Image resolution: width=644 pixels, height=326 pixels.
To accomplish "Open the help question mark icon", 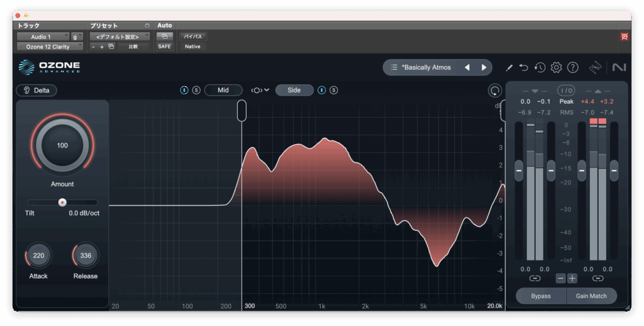I will point(572,67).
